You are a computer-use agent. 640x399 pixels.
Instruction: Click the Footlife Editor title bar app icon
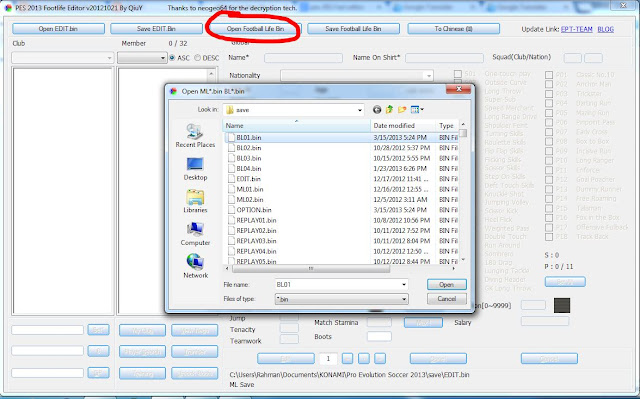(x=8, y=7)
